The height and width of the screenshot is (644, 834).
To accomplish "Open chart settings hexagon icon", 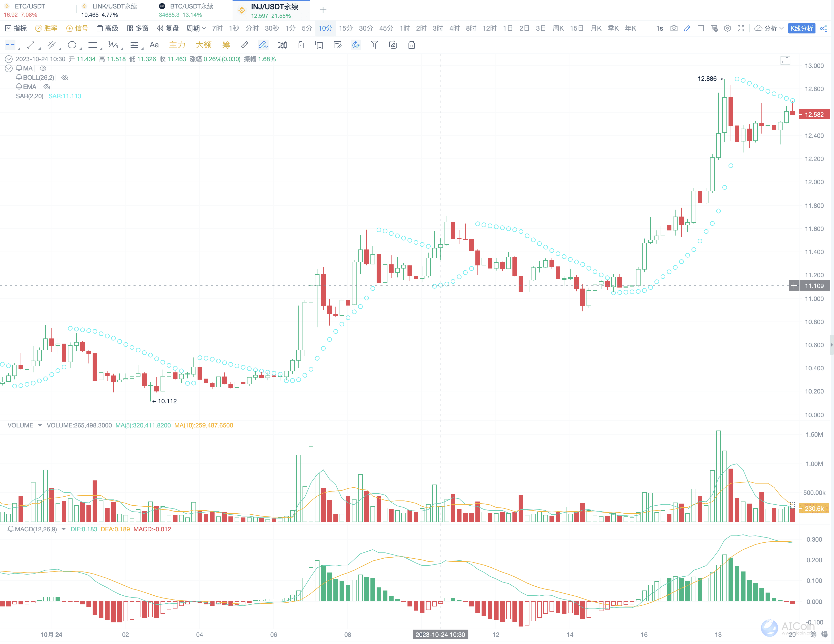I will (x=727, y=28).
